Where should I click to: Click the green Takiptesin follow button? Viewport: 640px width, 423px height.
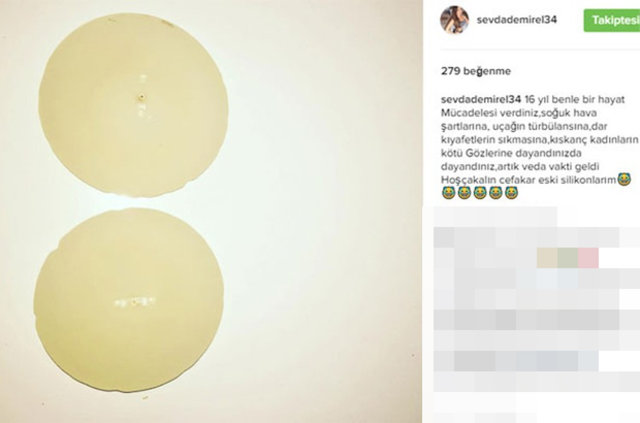[612, 20]
